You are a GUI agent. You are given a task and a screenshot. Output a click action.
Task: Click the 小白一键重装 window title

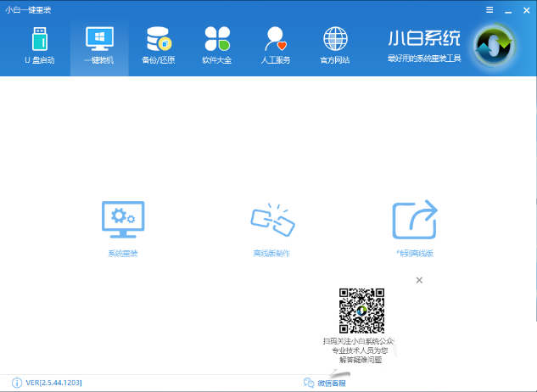pyautogui.click(x=28, y=9)
